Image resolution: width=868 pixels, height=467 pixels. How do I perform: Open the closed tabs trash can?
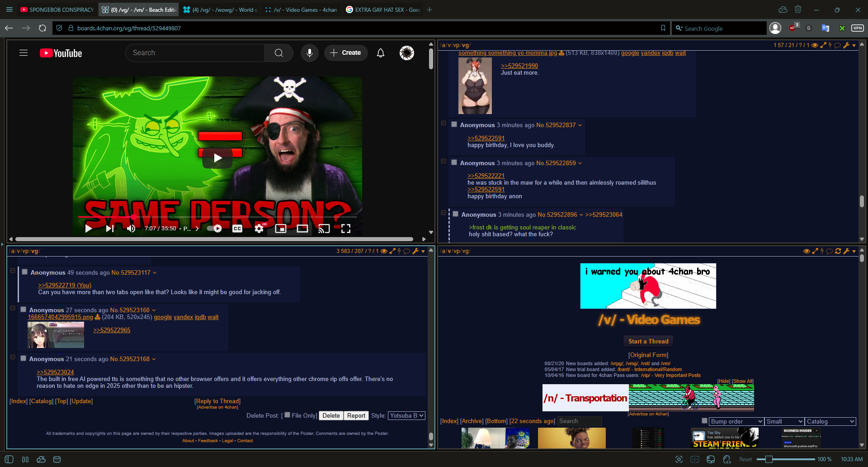click(798, 10)
